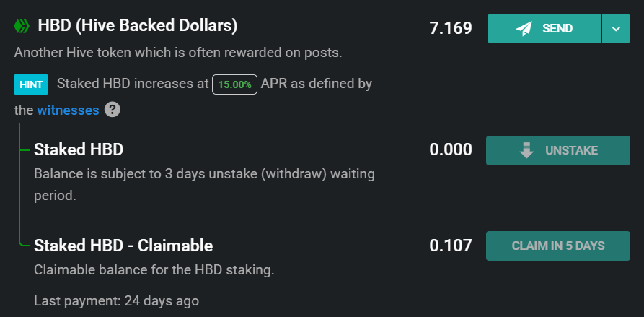The height and width of the screenshot is (317, 644).
Task: Click the Last payment: 24 days ago text
Action: point(116,300)
